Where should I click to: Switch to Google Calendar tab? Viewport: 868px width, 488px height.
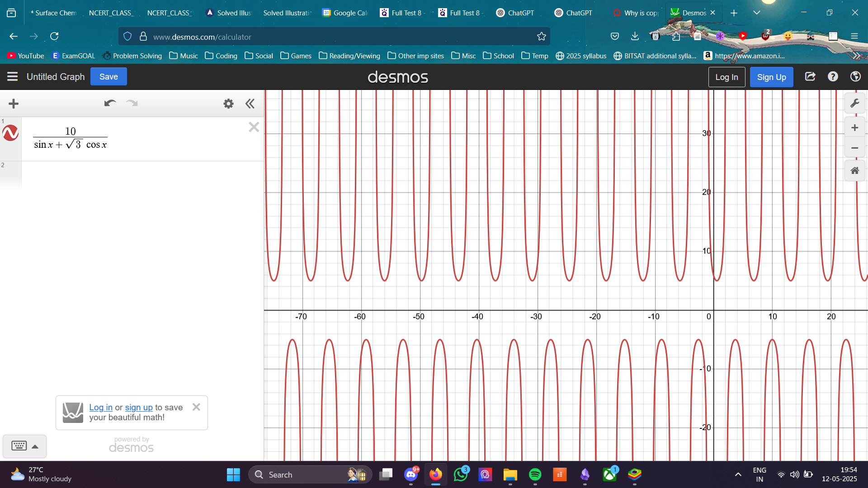345,13
